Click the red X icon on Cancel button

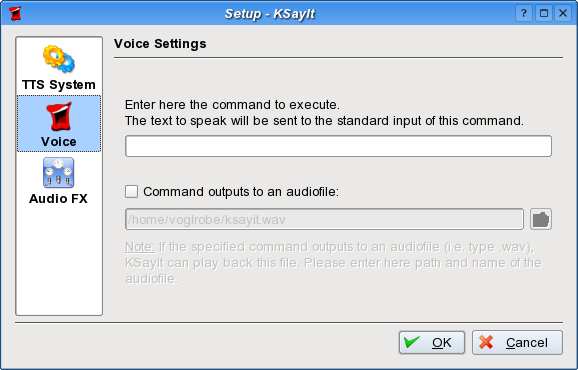(x=486, y=342)
